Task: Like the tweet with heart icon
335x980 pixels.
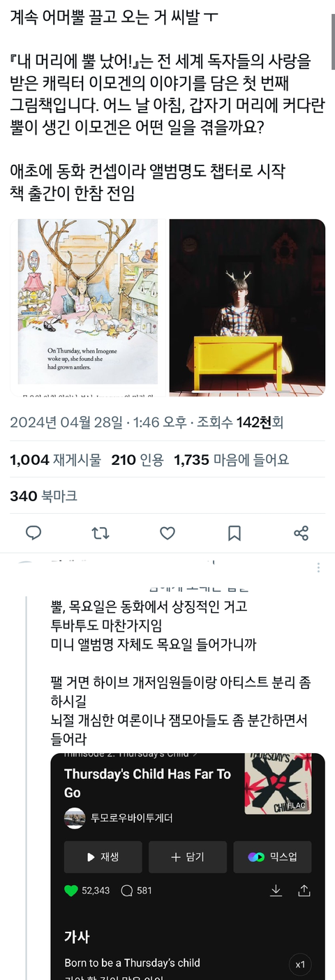Action: (x=167, y=533)
